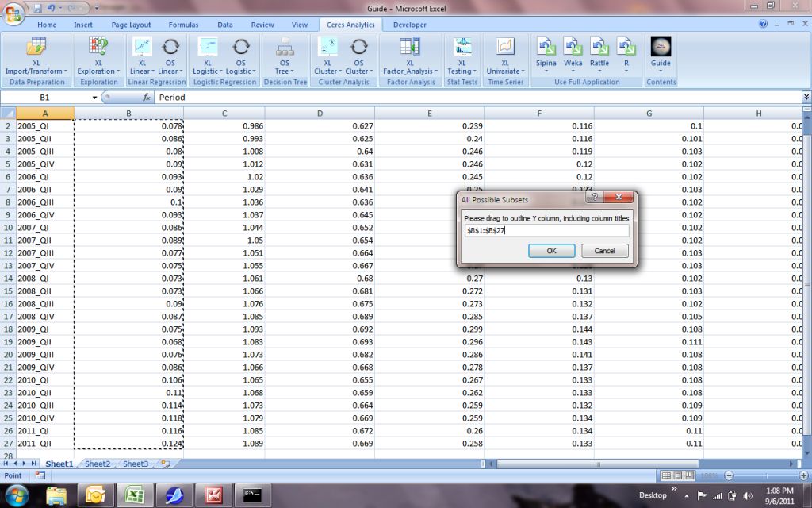812x508 pixels.
Task: Switch to Page Break Preview in status bar
Action: (690, 475)
